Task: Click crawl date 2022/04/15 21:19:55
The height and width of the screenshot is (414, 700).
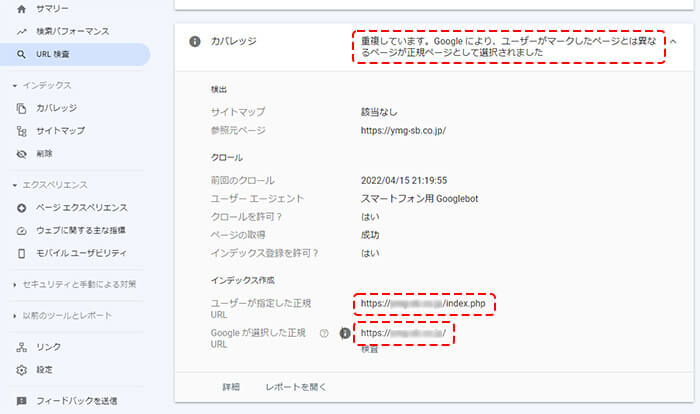Action: (404, 180)
